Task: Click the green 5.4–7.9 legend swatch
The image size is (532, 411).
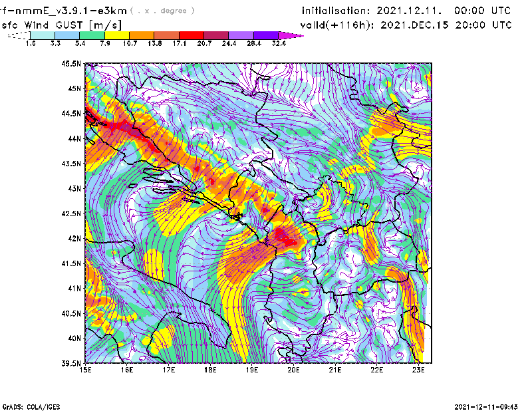Action: click(92, 35)
